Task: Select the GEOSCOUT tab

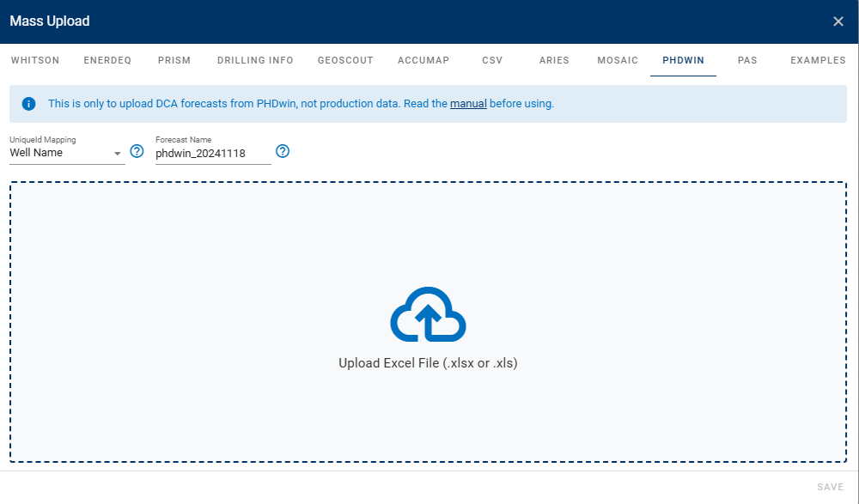Action: [x=345, y=60]
